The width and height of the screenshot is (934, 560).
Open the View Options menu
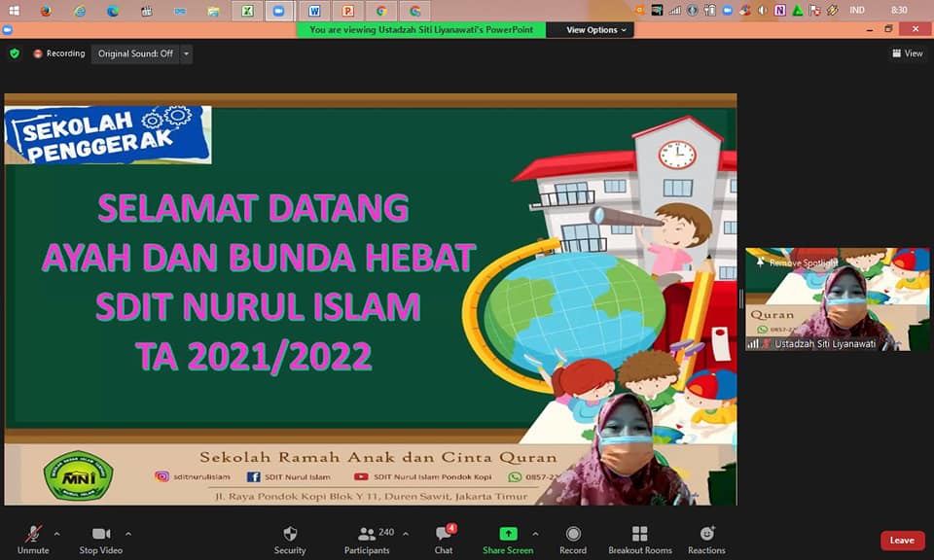coord(597,30)
